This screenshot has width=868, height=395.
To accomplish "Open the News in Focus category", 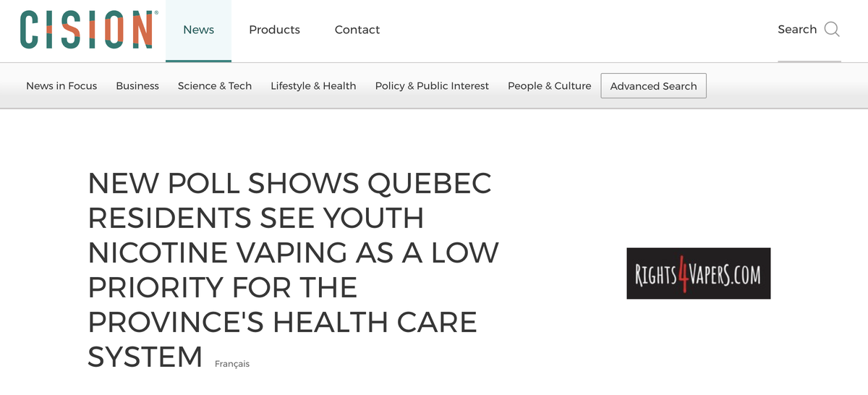I will (61, 85).
